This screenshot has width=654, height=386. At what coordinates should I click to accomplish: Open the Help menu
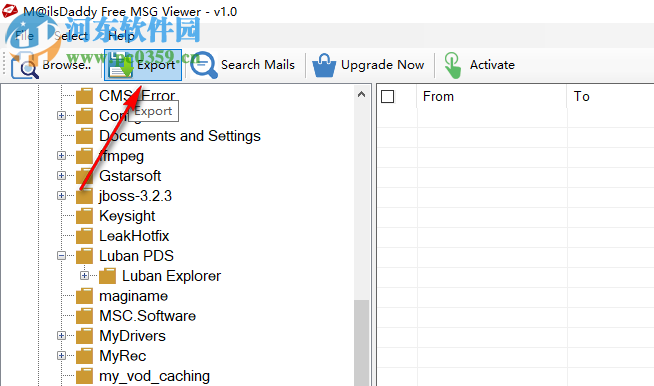click(x=121, y=36)
